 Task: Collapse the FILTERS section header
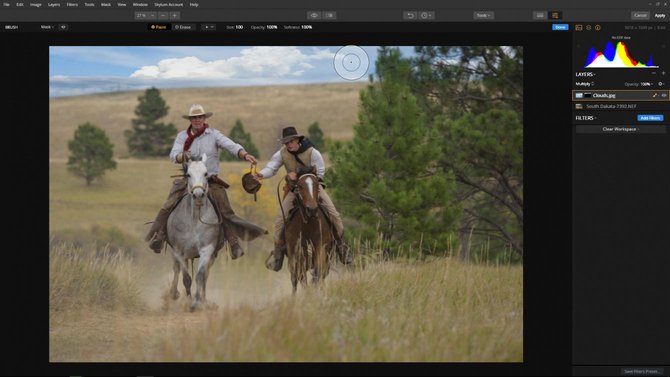tap(585, 118)
